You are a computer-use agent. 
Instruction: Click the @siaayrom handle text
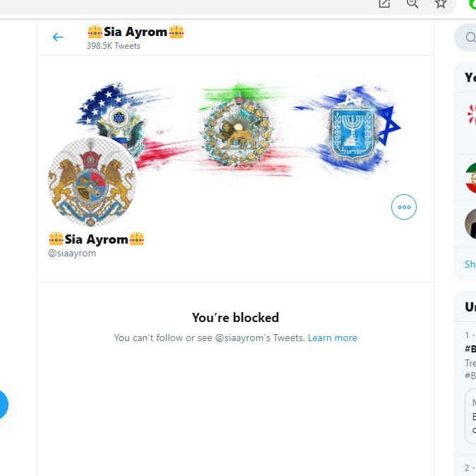point(72,253)
